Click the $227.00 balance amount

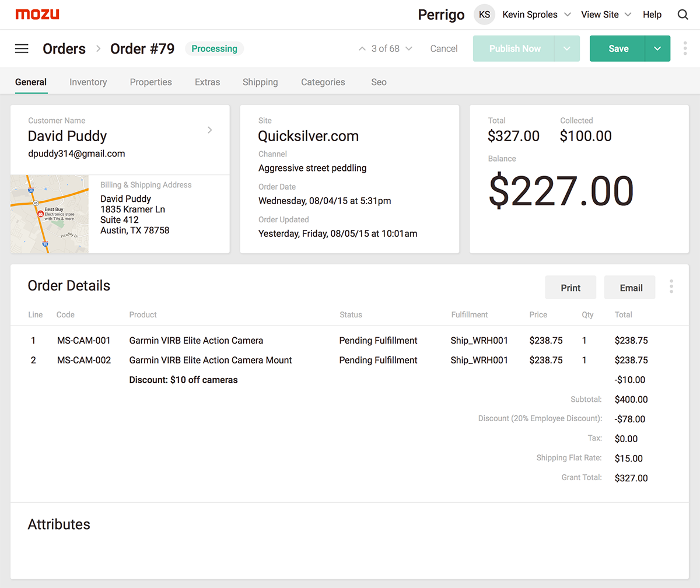click(x=561, y=191)
